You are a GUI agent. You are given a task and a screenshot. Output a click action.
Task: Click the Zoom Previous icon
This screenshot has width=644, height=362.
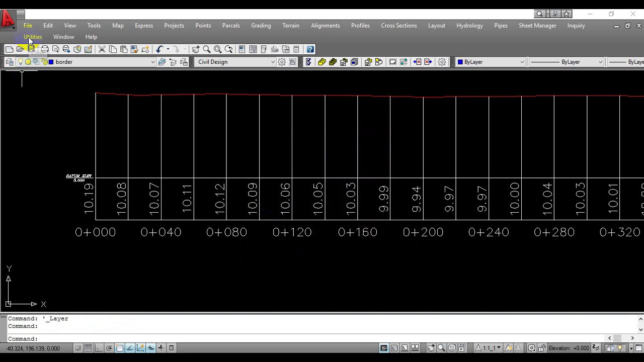point(229,49)
